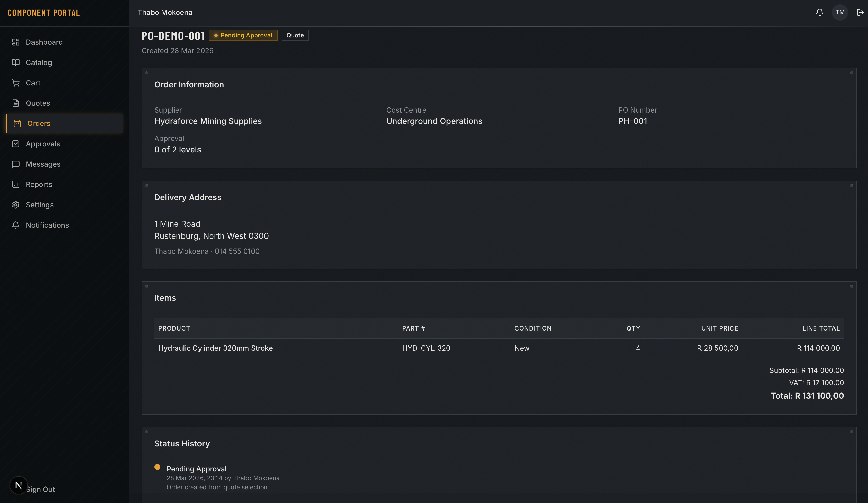Screen dimensions: 868x503
Task: Click Sign Out at the bottom
Action: (x=40, y=489)
